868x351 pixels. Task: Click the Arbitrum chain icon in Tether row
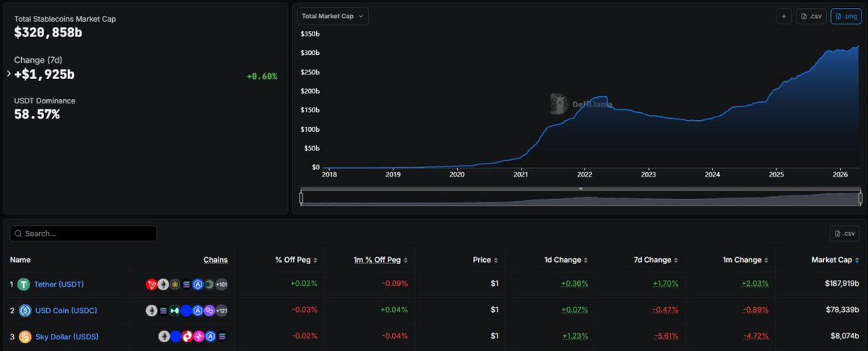point(197,284)
